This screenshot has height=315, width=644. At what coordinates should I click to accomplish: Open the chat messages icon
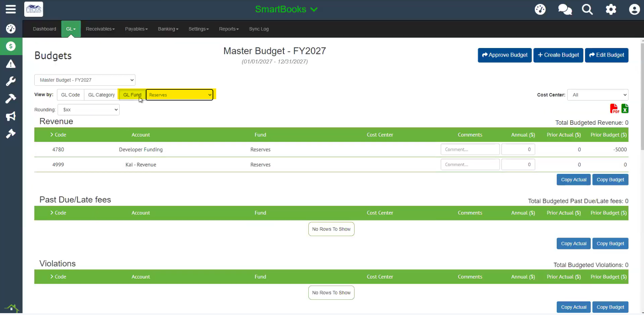pos(565,9)
